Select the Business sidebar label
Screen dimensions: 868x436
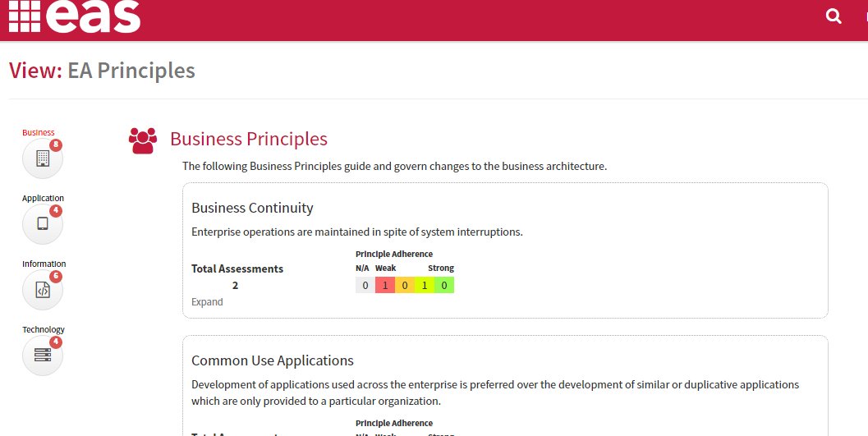pos(39,133)
